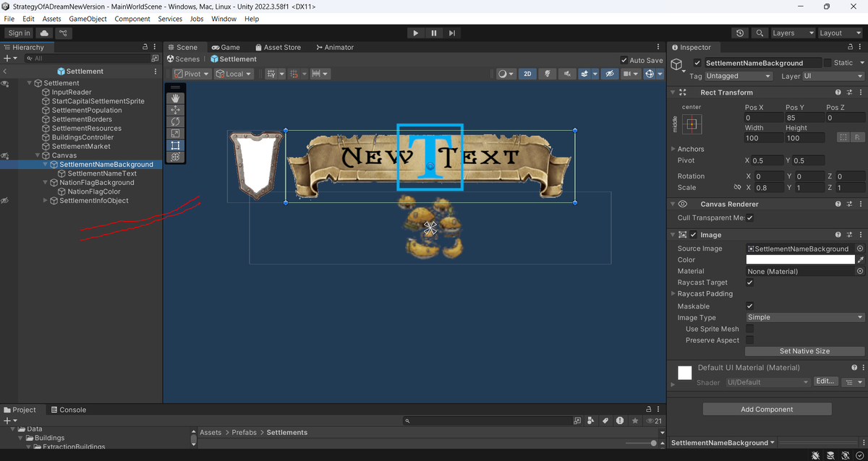
Task: Select the Transform tool
Action: [176, 156]
